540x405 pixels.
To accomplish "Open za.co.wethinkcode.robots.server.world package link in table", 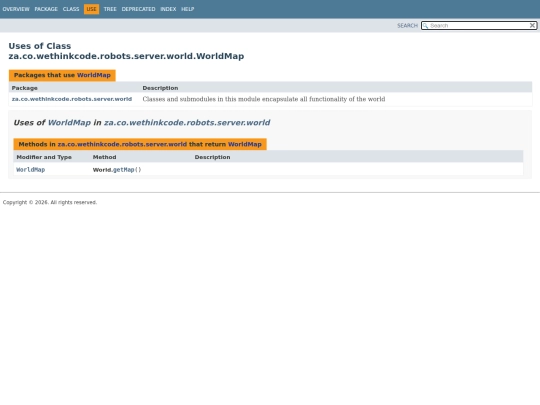I will (x=72, y=99).
